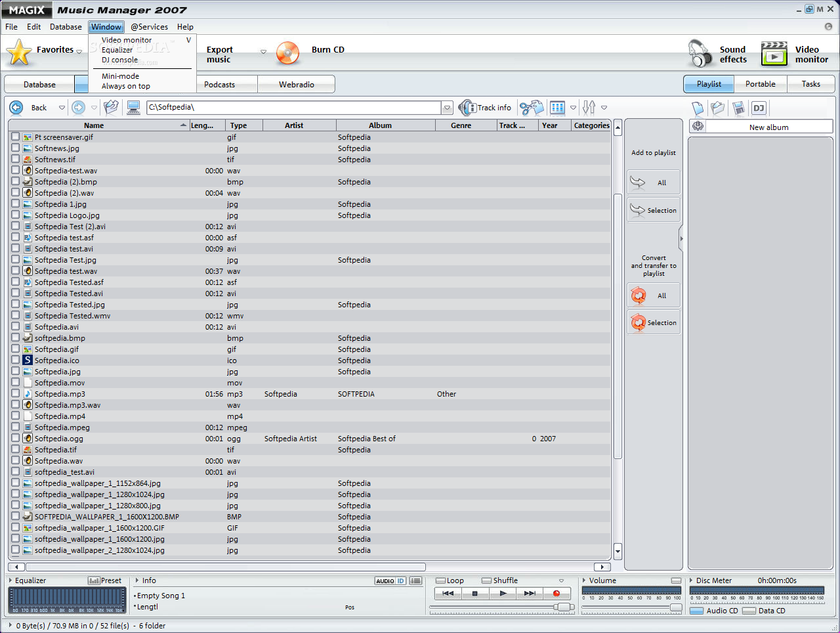Screen dimensions: 840x633
Task: Switch to the Portable tab
Action: [760, 84]
